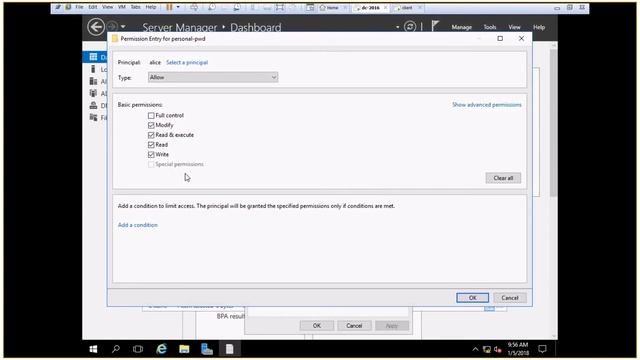Select the DNS sidebar icon

93,105
